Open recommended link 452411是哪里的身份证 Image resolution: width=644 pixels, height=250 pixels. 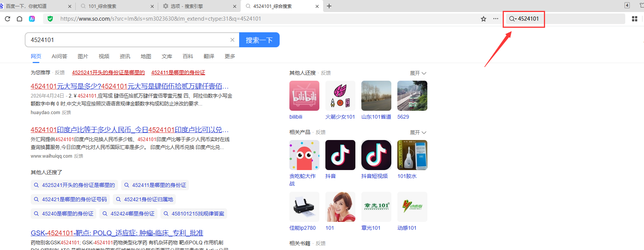click(178, 72)
